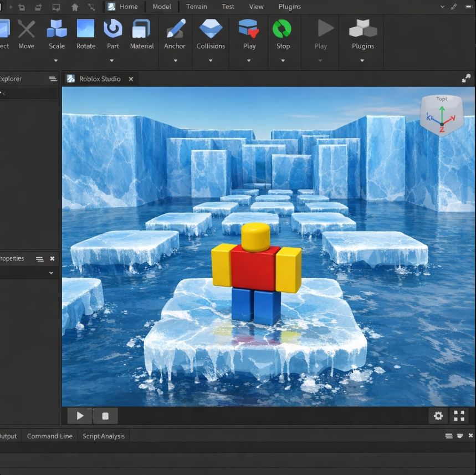Click the monitor icon in quick access bar
The height and width of the screenshot is (475, 476).
(56, 7)
